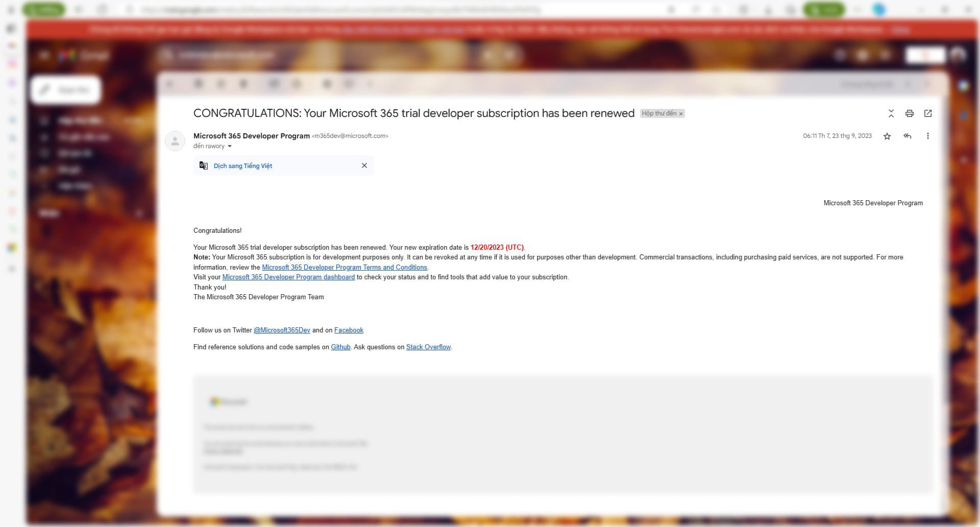This screenshot has width=980, height=527.
Task: Click the email subject starting 'CONGRATULATIONS'
Action: pos(414,113)
